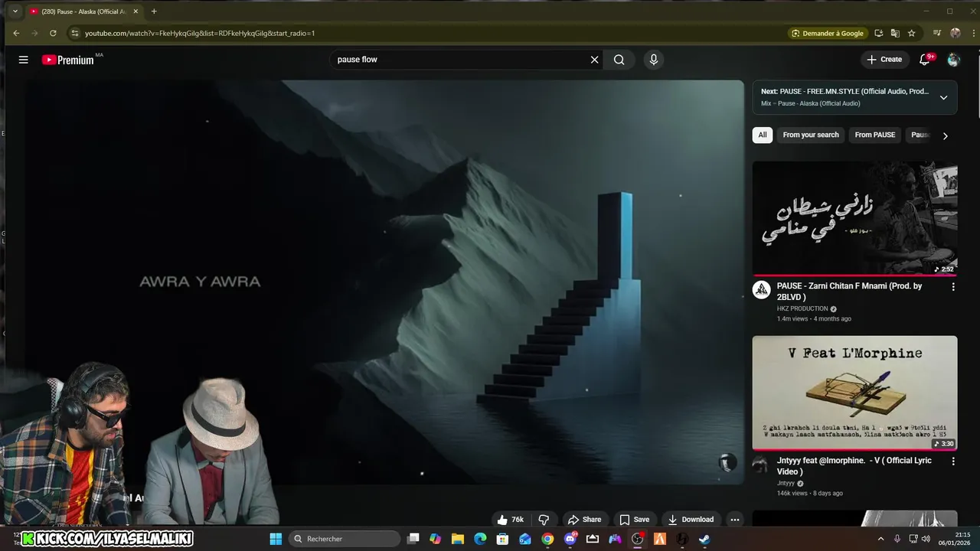This screenshot has width=980, height=551.
Task: Click the taskbar Rechercher search box
Action: click(345, 539)
